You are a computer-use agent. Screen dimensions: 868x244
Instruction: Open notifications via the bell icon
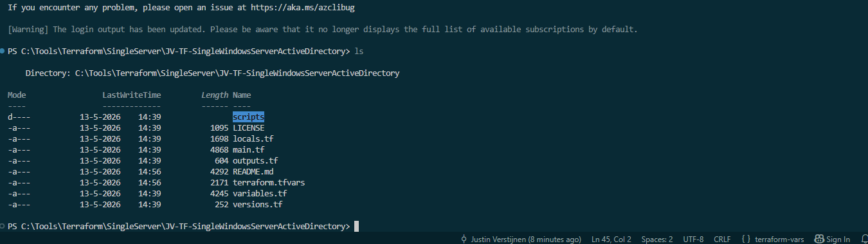(863, 239)
